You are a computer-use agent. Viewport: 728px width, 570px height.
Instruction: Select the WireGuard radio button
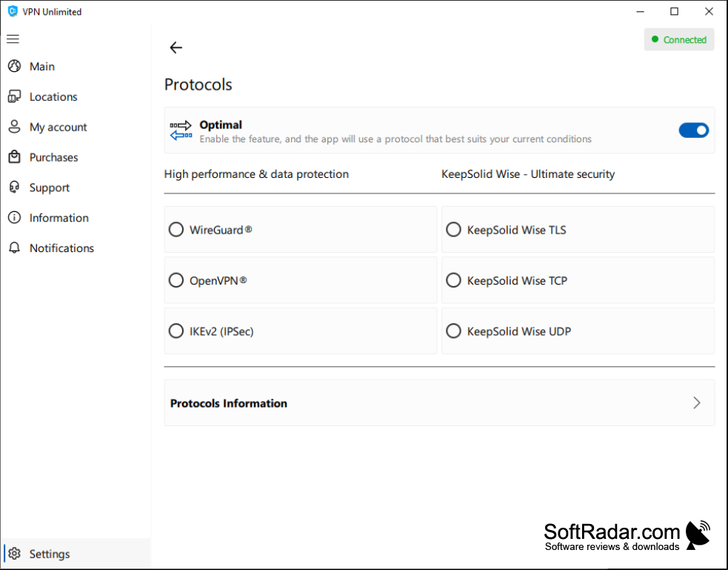[176, 230]
